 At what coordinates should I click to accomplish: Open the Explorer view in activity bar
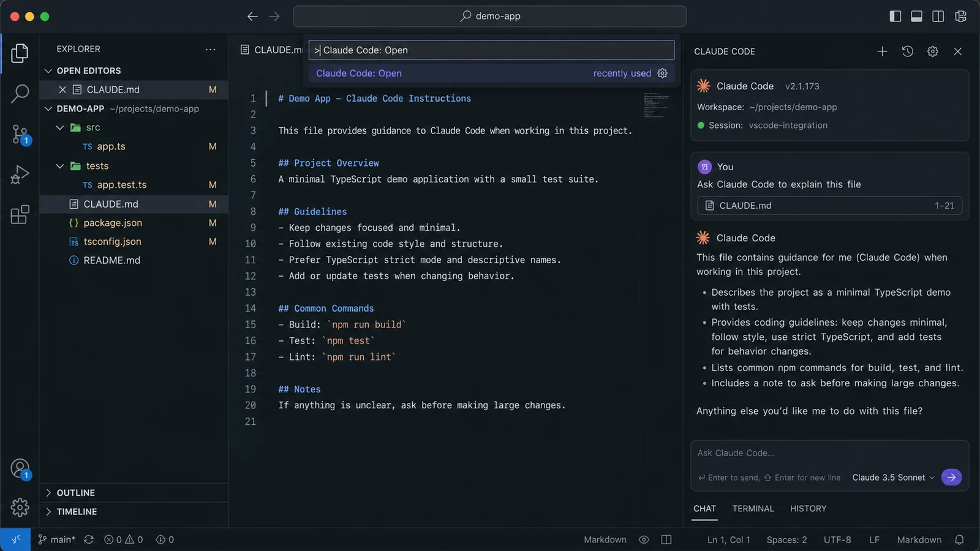click(20, 53)
